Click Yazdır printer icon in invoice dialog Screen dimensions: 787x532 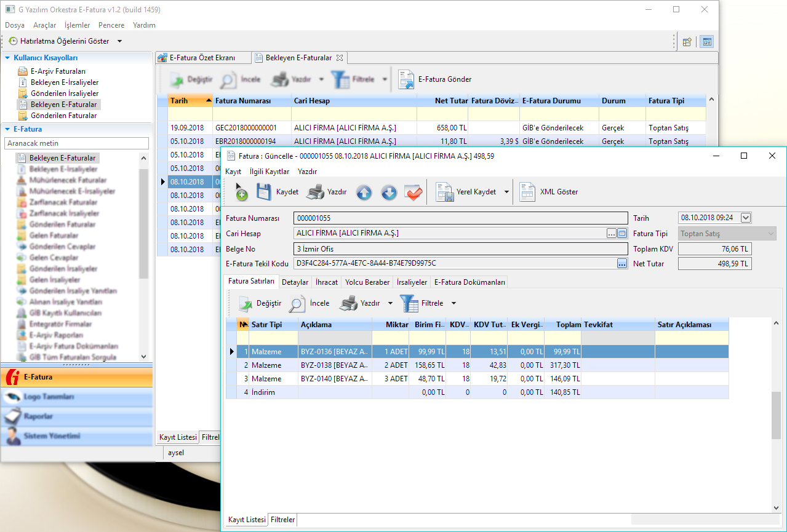click(x=316, y=192)
